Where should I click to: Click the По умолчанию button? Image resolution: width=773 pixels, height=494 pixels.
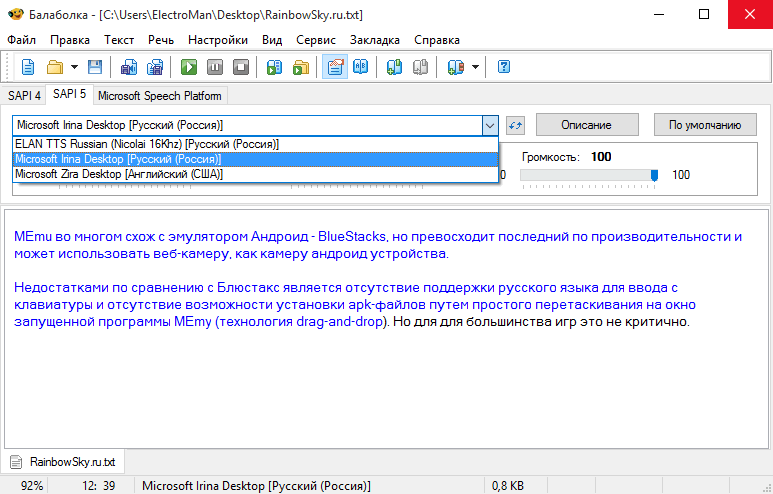click(705, 125)
